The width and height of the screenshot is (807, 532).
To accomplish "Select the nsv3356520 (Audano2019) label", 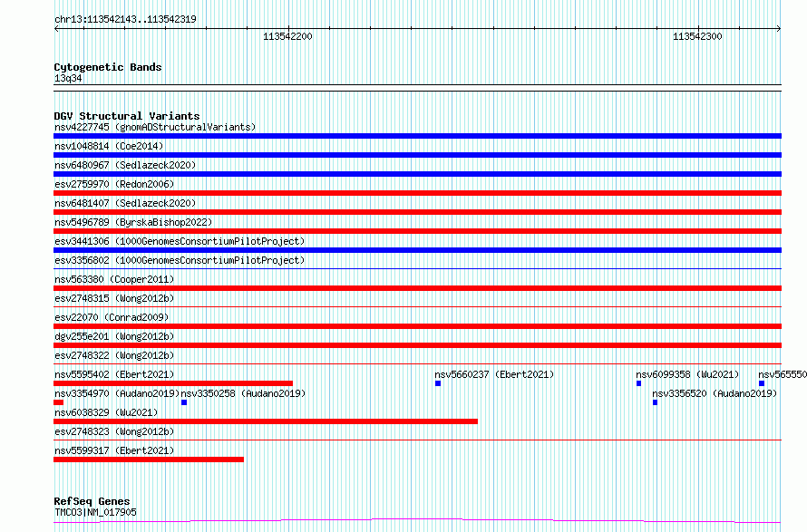I will (x=715, y=393).
